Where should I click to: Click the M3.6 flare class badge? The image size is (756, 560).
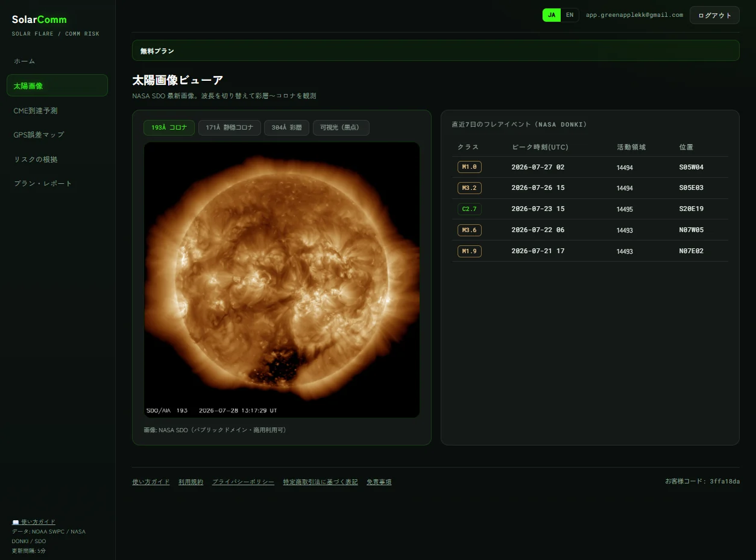(x=469, y=230)
